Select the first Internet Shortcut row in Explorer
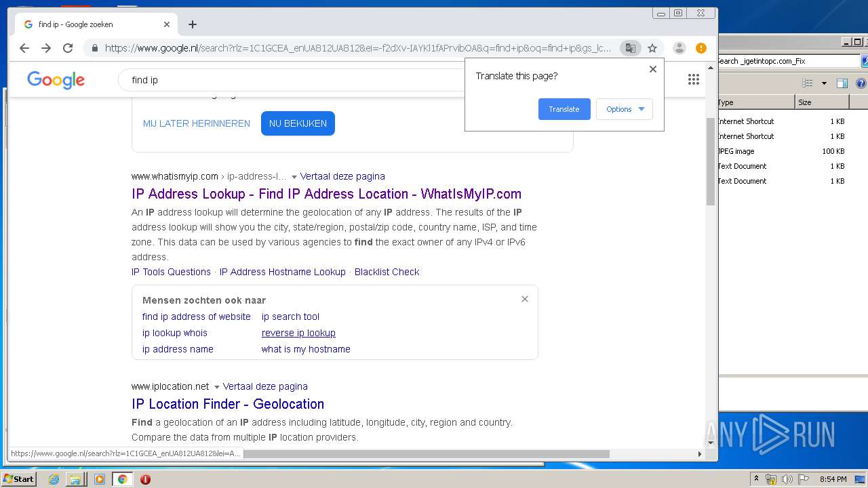The width and height of the screenshot is (868, 488). 781,121
